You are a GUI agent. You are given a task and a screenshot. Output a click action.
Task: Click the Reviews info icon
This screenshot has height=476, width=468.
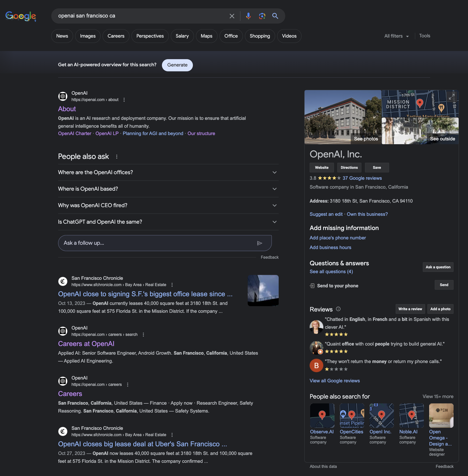[338, 309]
